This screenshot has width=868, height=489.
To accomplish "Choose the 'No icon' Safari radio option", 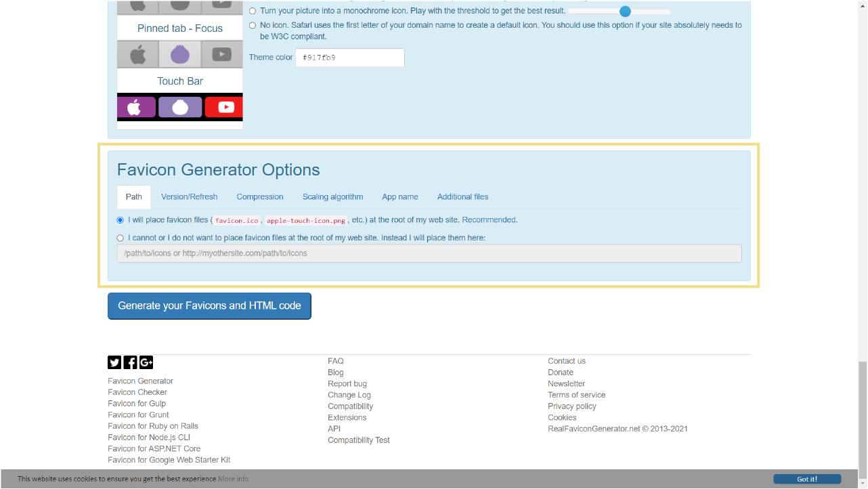I will pyautogui.click(x=253, y=25).
